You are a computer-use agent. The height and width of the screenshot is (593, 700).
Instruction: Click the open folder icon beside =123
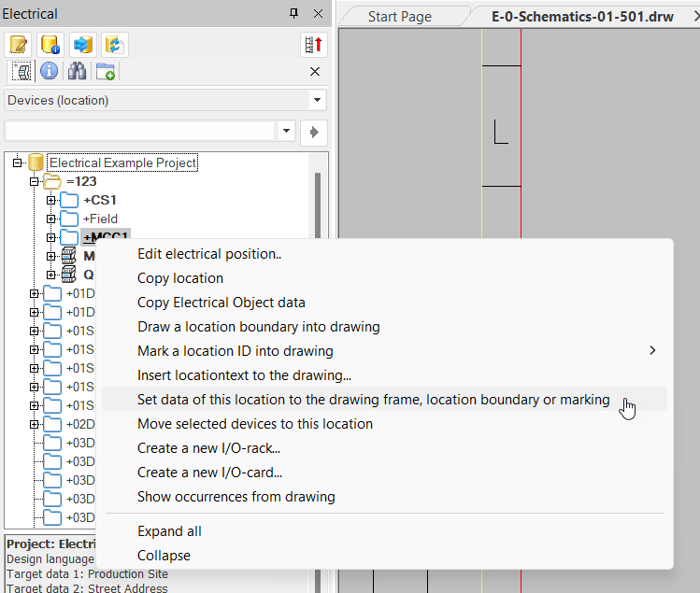[x=52, y=181]
